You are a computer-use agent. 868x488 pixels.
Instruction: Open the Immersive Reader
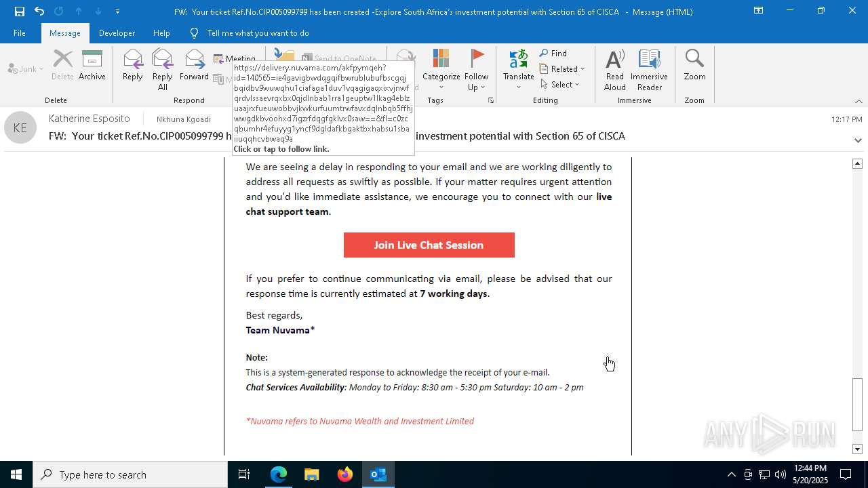(649, 70)
